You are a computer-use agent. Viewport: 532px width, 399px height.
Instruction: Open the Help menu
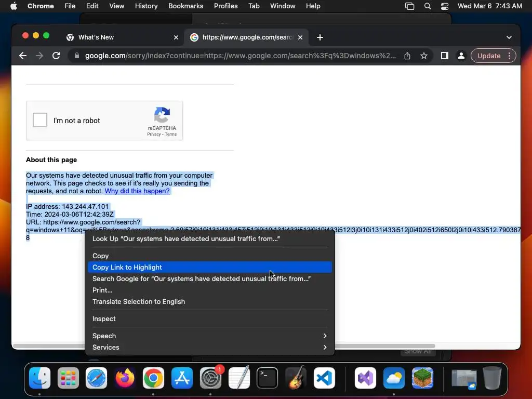(x=313, y=6)
